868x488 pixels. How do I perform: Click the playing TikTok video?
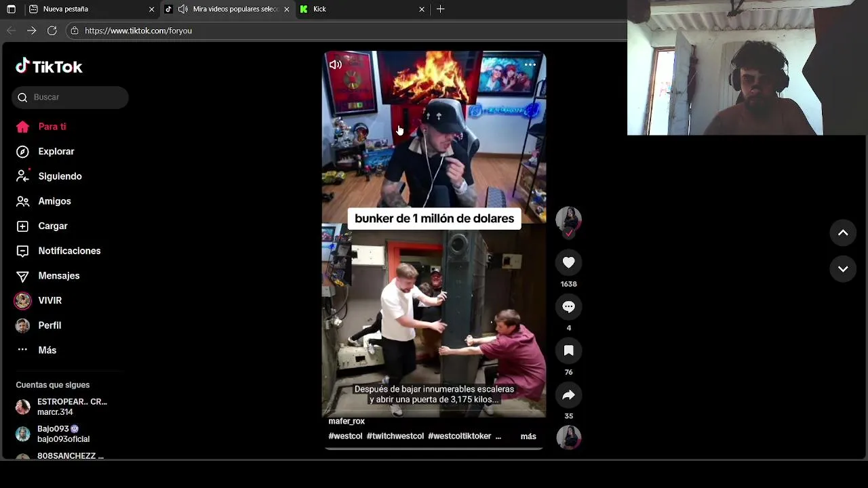point(434,234)
